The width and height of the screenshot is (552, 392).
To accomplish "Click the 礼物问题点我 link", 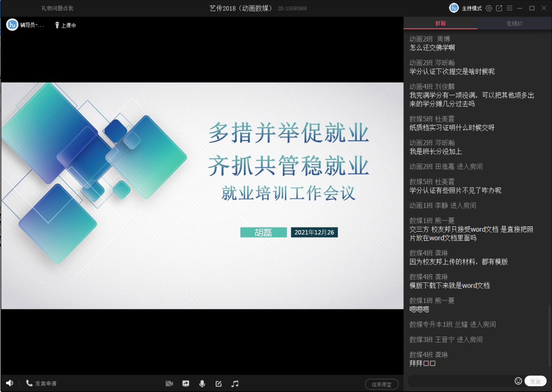I will pyautogui.click(x=57, y=9).
